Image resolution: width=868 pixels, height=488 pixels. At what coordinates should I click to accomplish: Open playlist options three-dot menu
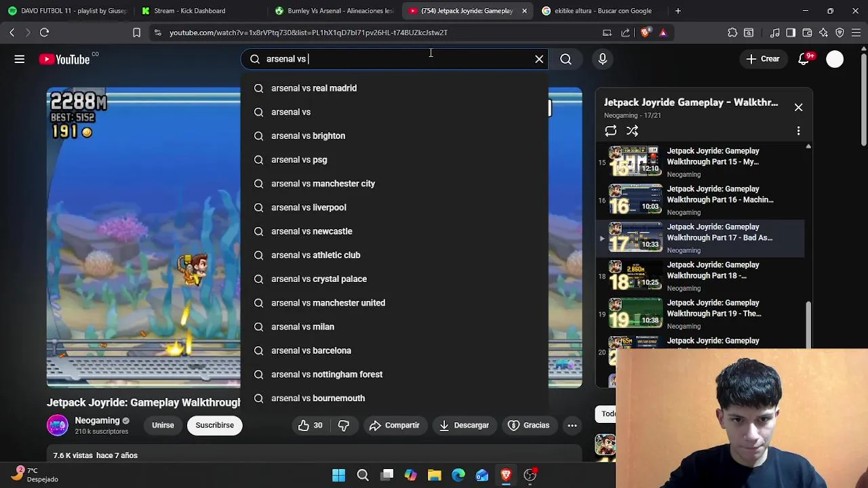(798, 131)
